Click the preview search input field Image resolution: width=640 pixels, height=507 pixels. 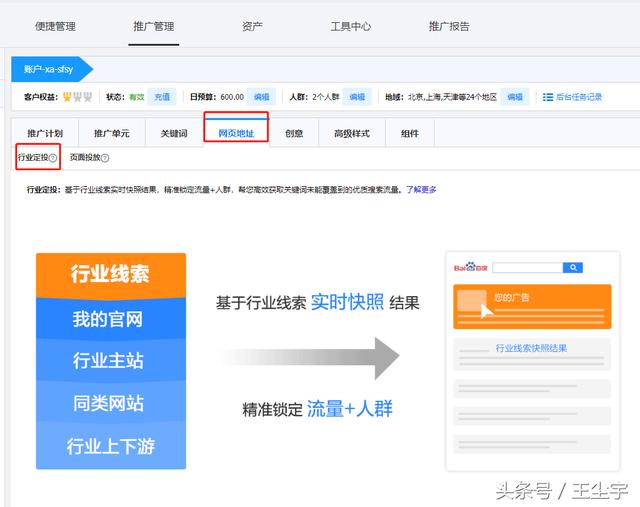pyautogui.click(x=527, y=268)
